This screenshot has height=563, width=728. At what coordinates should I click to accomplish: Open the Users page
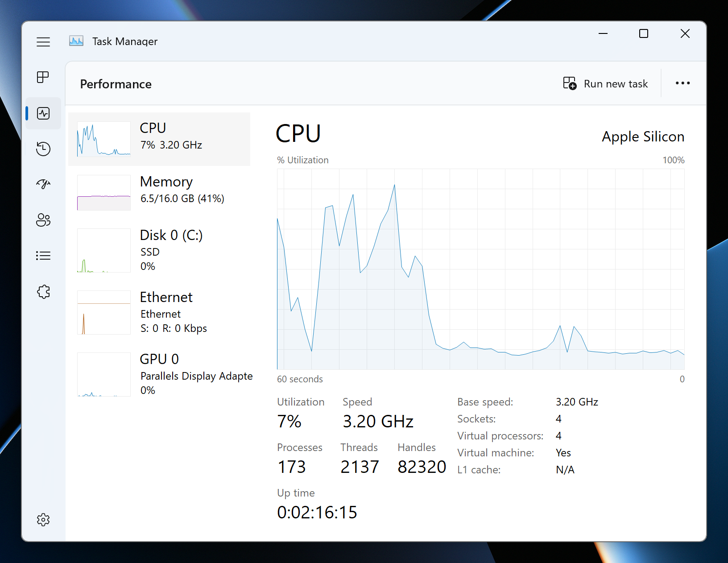pos(43,220)
